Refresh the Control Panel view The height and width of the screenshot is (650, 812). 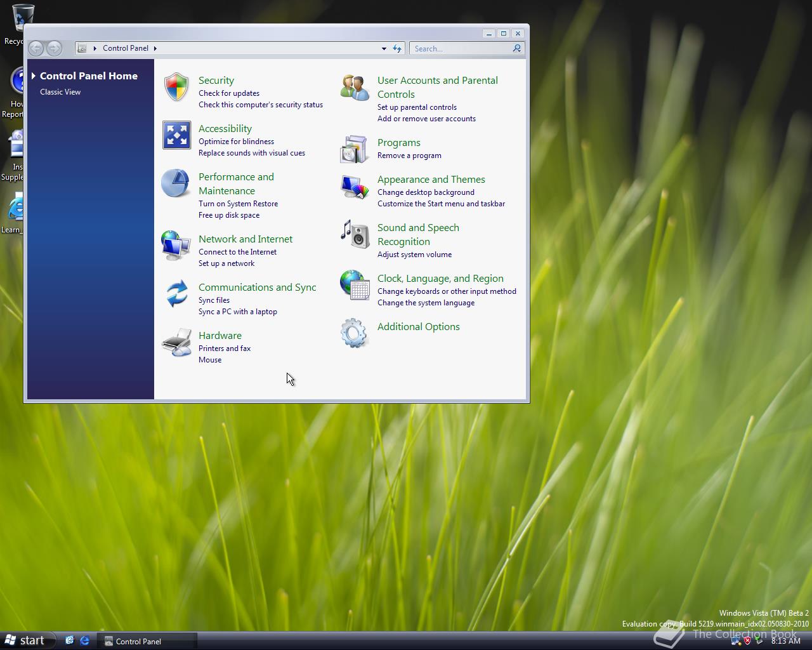pos(397,48)
